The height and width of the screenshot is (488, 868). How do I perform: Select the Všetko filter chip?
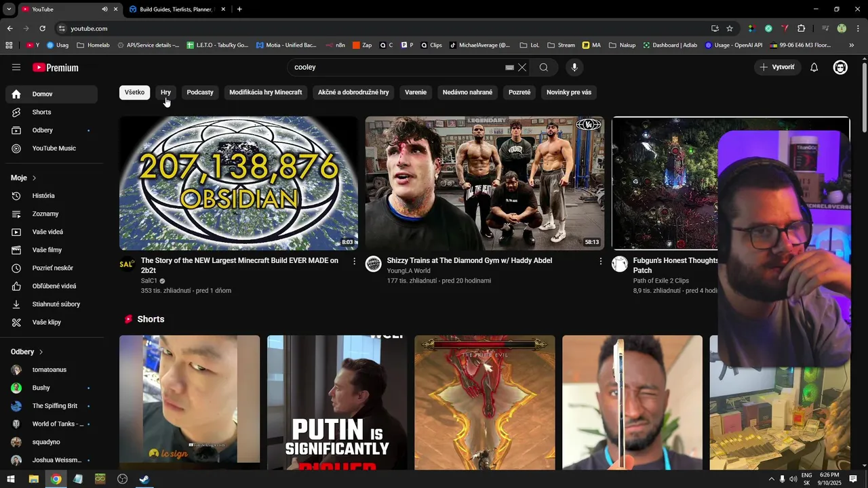point(134,92)
